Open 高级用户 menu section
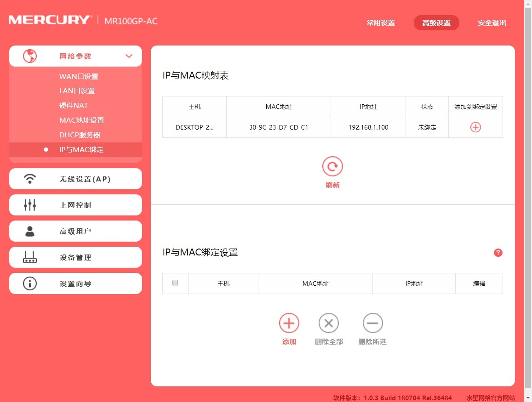 (75, 231)
